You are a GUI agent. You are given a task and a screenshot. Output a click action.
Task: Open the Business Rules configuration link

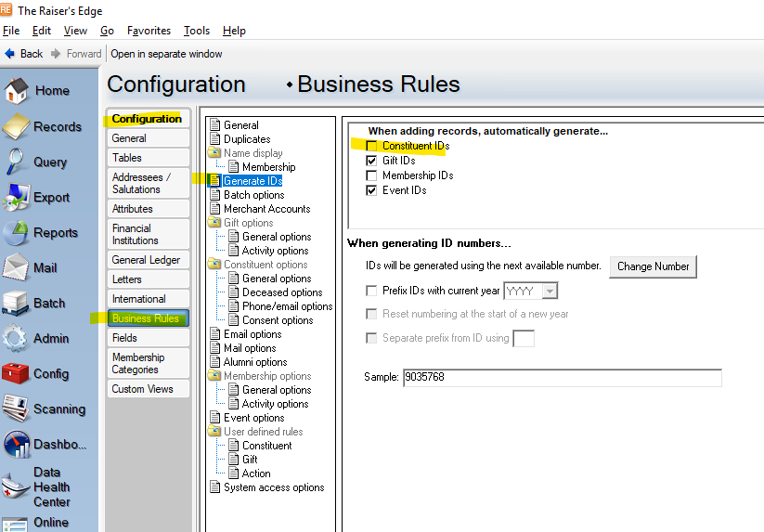click(148, 318)
